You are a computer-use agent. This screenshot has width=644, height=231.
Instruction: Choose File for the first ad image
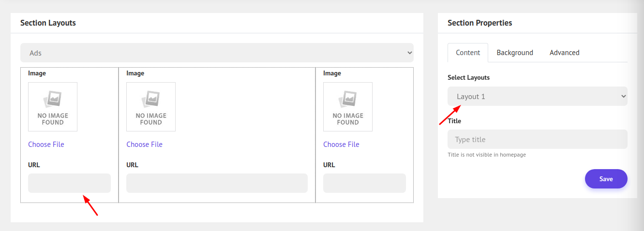(x=46, y=144)
